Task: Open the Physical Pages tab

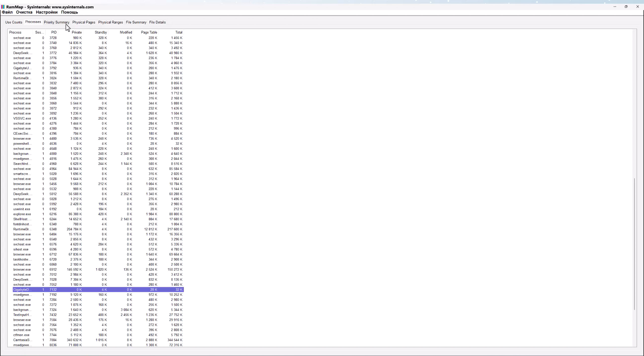Action: [84, 22]
